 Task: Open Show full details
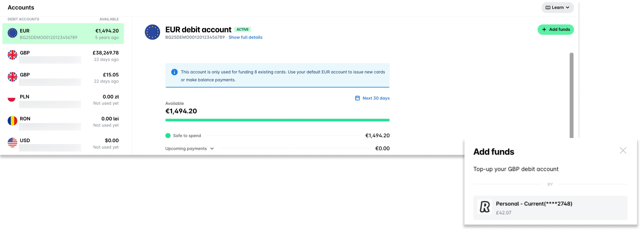[245, 37]
